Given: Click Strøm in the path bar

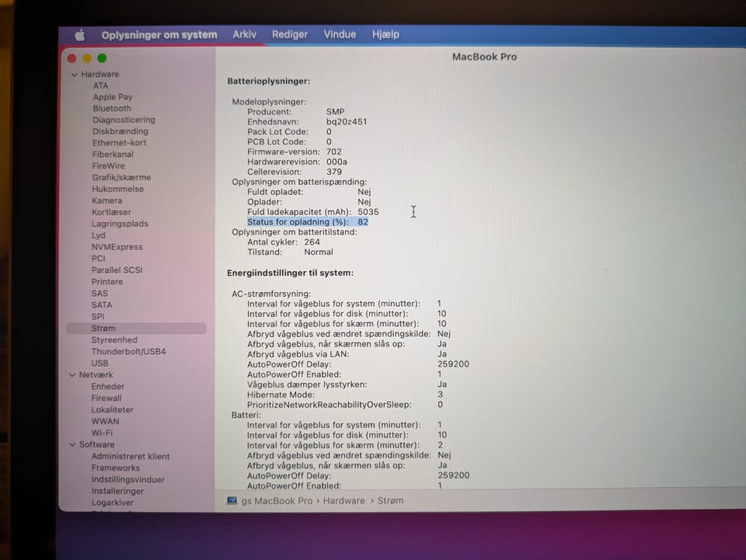Looking at the screenshot, I should pos(390,500).
